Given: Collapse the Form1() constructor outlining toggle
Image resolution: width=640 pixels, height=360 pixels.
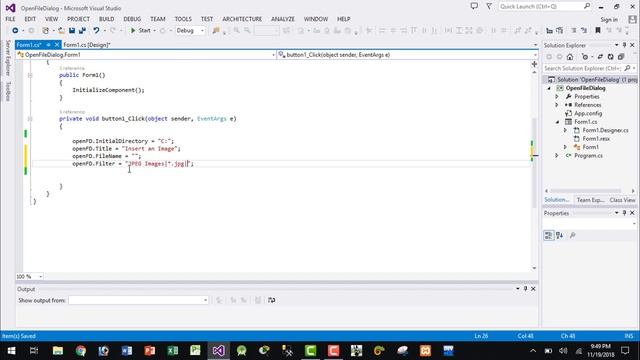Looking at the screenshot, I should pyautogui.click(x=30, y=75).
